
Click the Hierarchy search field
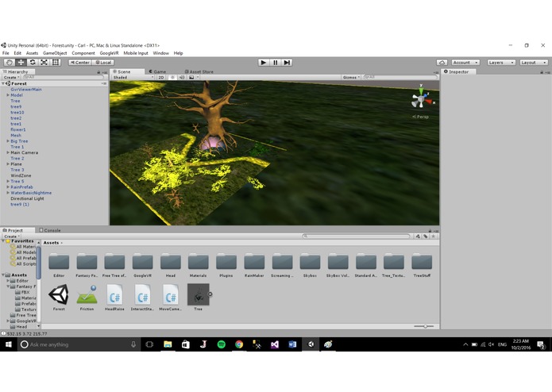coord(64,77)
